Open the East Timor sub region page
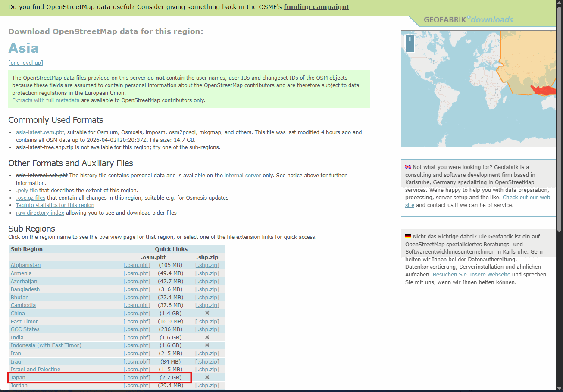This screenshot has width=563, height=392. click(24, 322)
